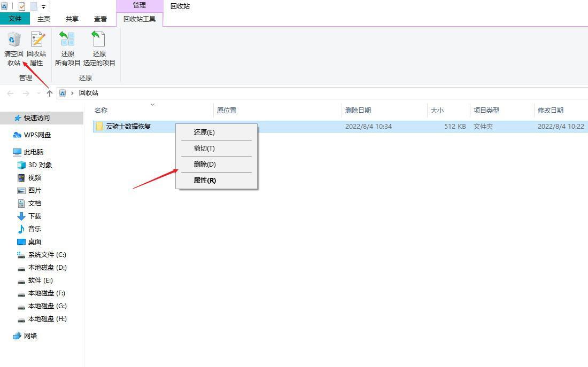Image resolution: width=588 pixels, height=367 pixels.
Task: Open drive 软件 (E:)
Action: point(41,280)
